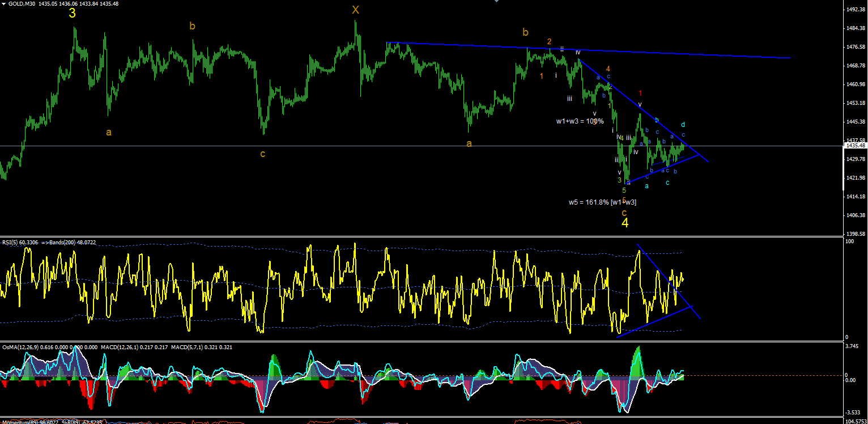Click the small triangle before GOLD,M30
Image resolution: width=868 pixels, height=424 pixels.
[x=4, y=3]
